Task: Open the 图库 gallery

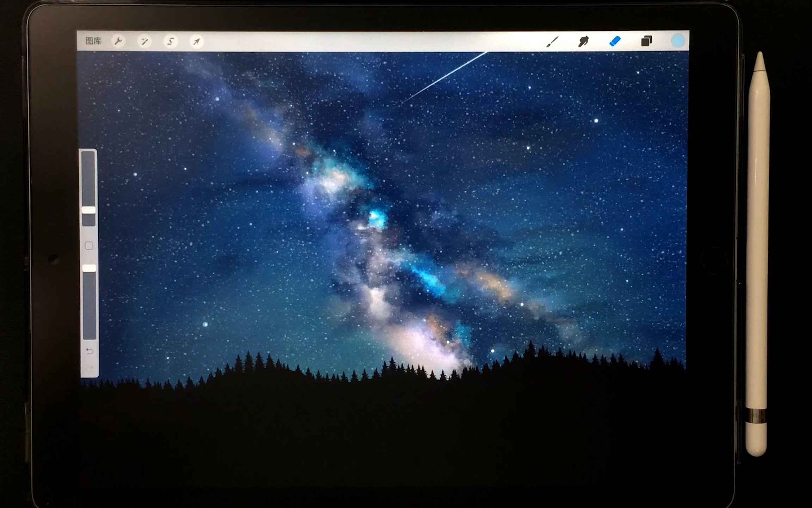Action: [x=93, y=41]
